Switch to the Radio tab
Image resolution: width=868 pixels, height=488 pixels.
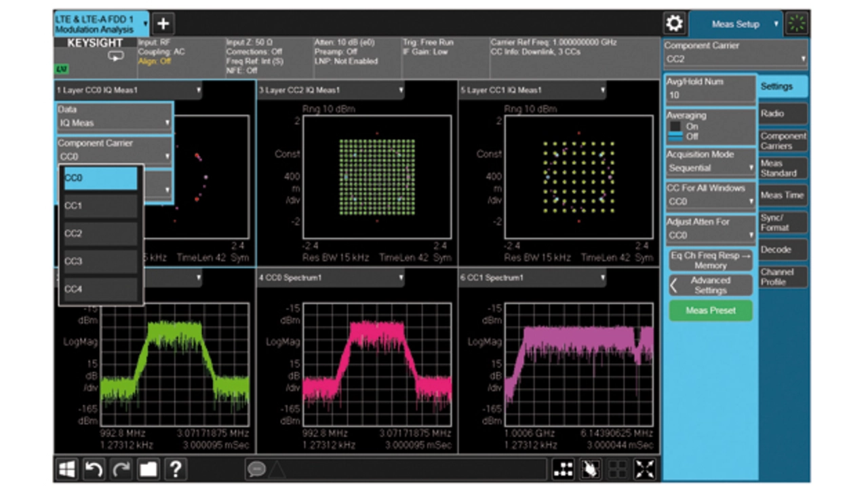783,114
